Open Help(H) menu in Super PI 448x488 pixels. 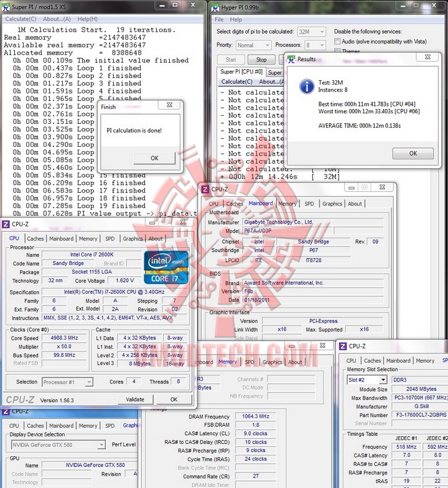[x=87, y=19]
